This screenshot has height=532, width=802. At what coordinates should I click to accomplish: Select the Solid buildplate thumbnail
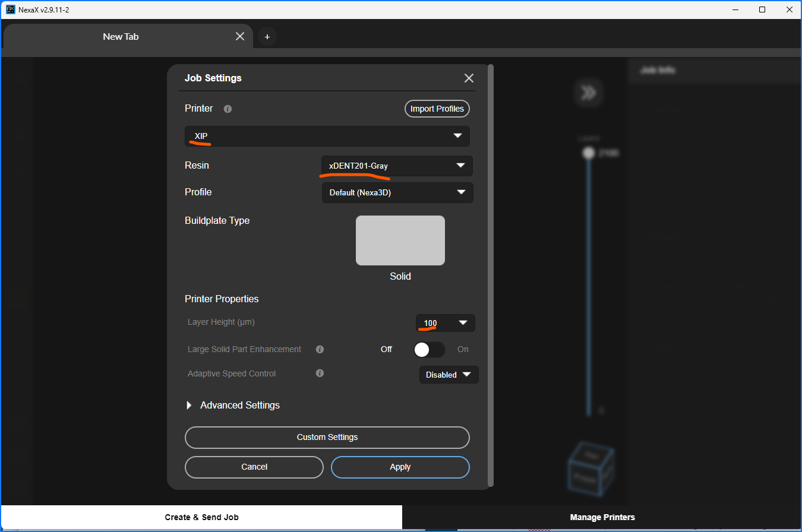click(x=400, y=240)
